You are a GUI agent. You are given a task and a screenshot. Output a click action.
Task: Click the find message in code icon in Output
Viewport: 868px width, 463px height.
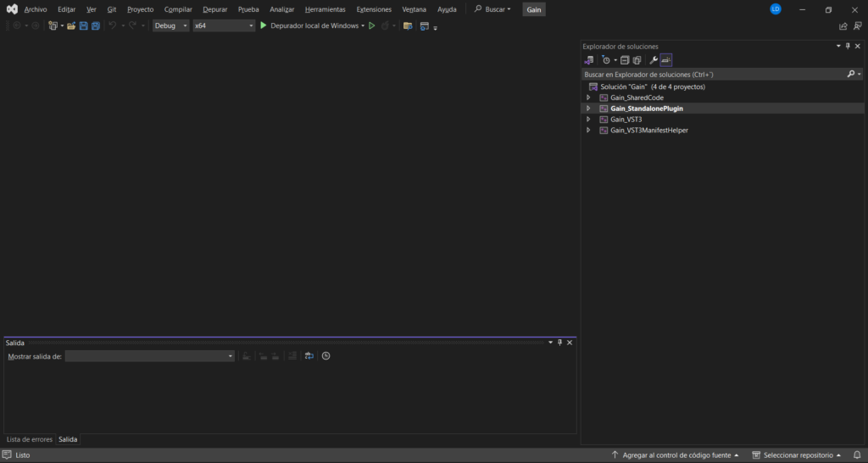pyautogui.click(x=247, y=356)
